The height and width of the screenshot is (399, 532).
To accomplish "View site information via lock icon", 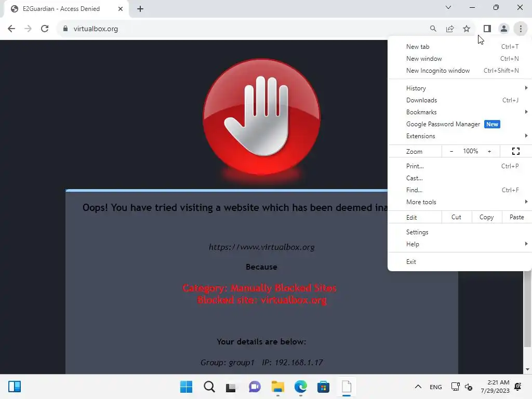I will tap(65, 29).
